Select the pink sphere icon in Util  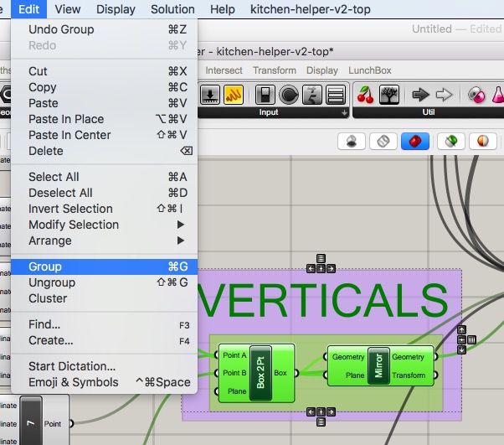(x=476, y=95)
